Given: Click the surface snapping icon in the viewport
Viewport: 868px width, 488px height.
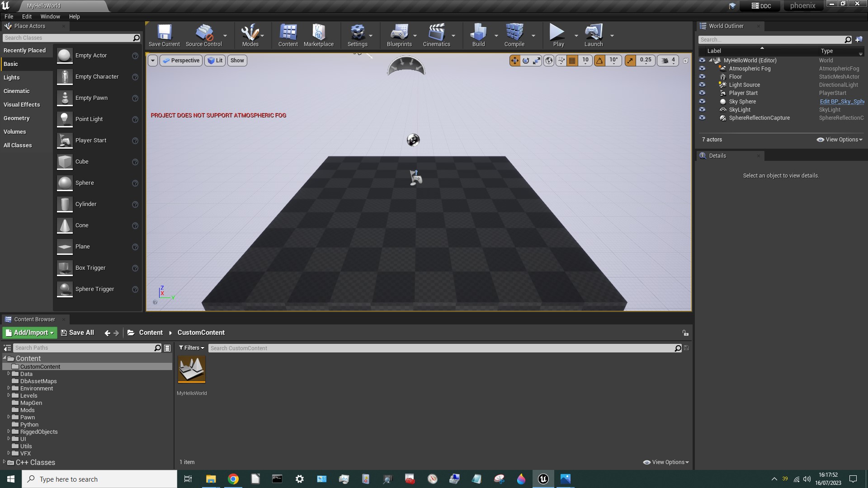Looking at the screenshot, I should click(x=561, y=61).
